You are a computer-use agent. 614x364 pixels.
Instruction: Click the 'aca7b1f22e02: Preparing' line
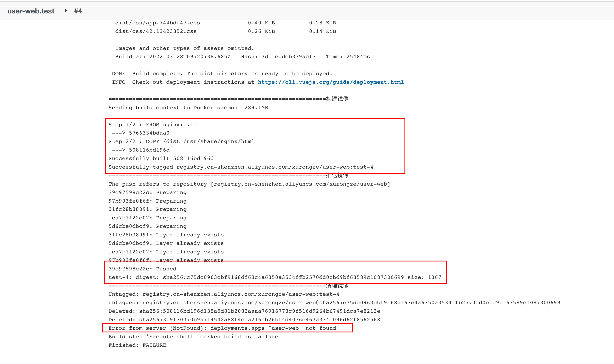pyautogui.click(x=147, y=218)
